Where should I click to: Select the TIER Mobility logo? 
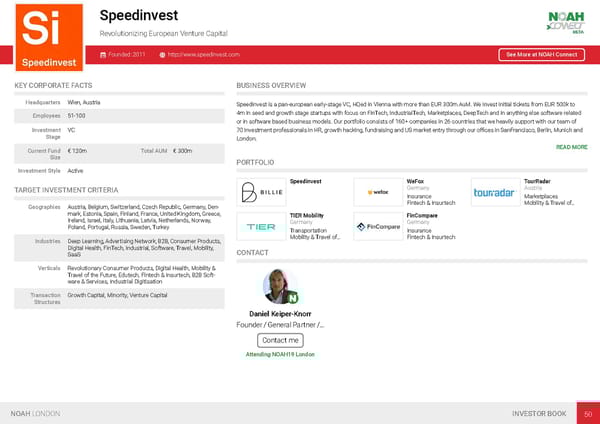260,226
